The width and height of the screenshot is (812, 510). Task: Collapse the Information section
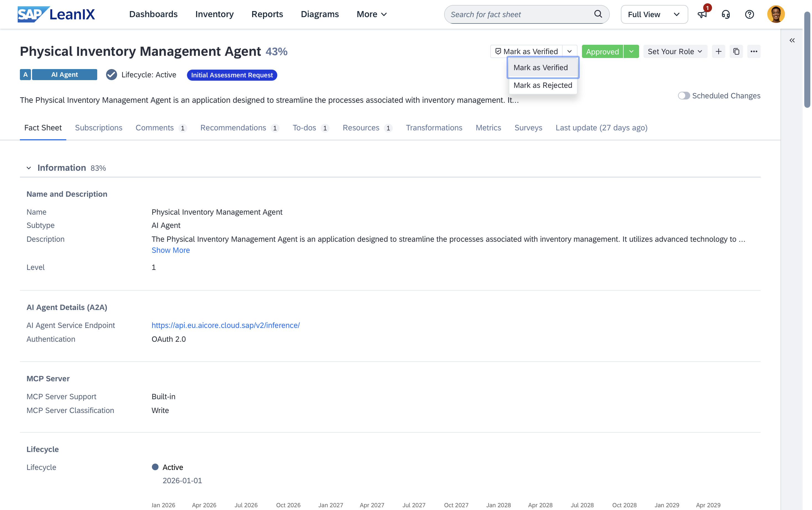tap(29, 168)
